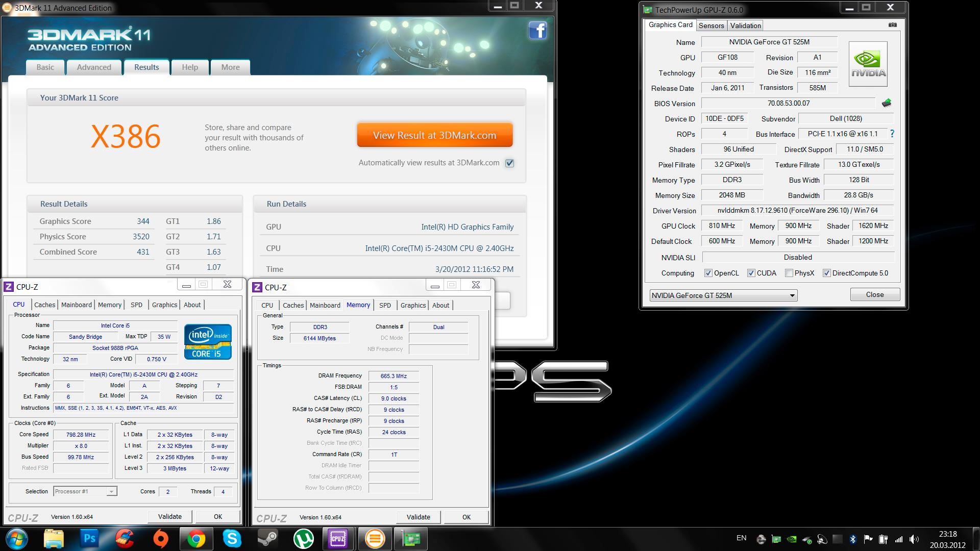
Task: Launch Steam from the taskbar
Action: point(267,539)
